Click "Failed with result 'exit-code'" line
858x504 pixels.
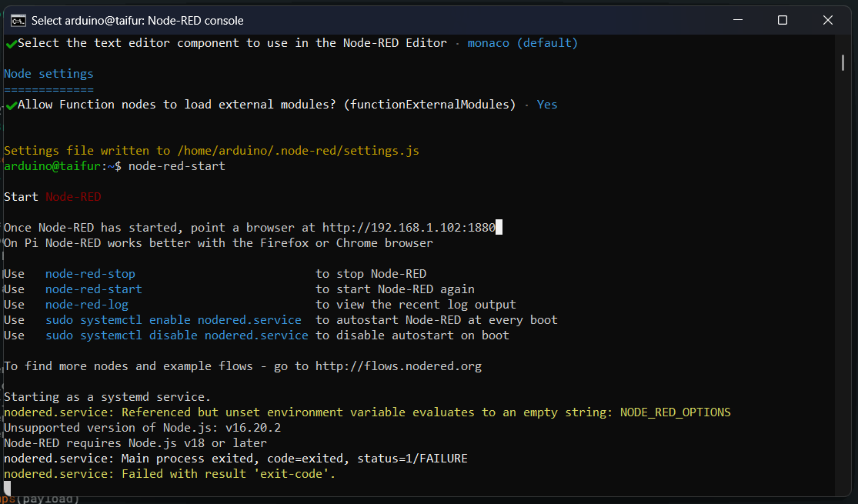click(169, 473)
